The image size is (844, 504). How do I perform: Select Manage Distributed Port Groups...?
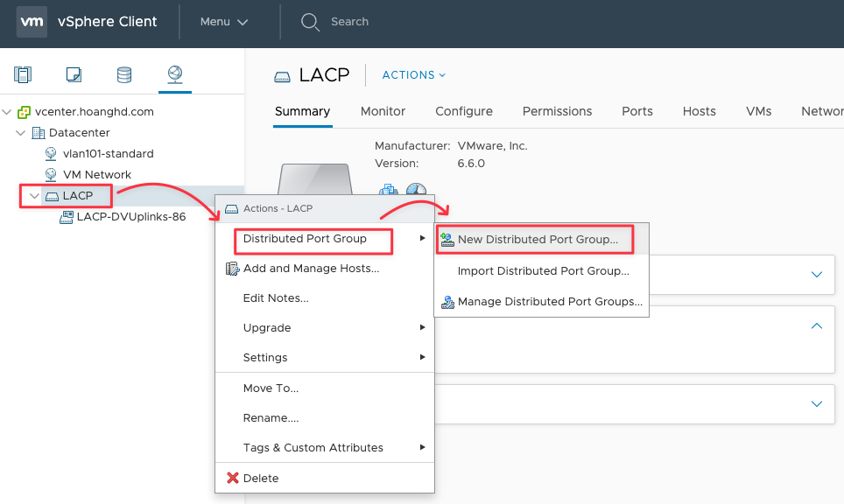[541, 302]
